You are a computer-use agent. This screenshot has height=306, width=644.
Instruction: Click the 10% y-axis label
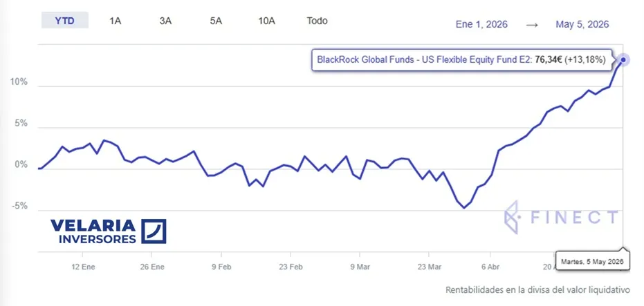pos(19,82)
